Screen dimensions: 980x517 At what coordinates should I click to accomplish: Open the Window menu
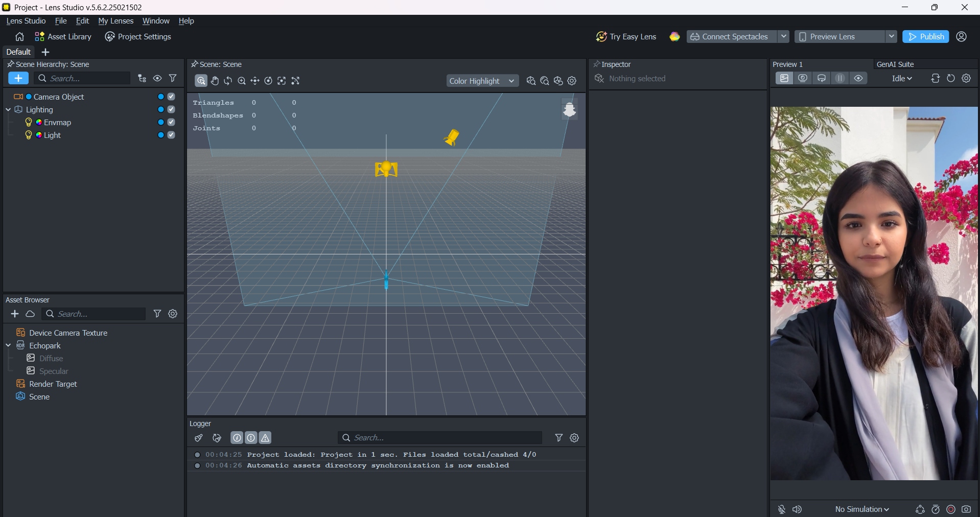pos(156,21)
